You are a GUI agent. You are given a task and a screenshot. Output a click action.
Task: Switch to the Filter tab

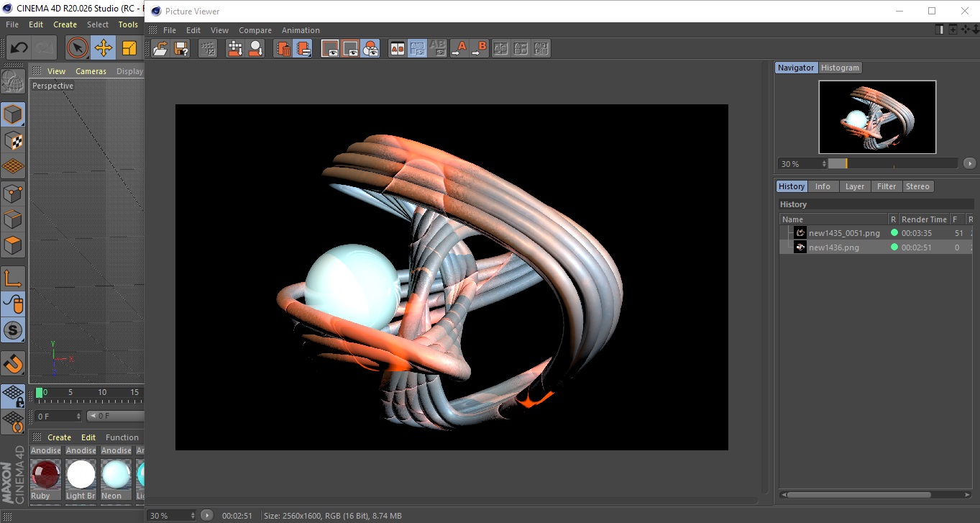887,186
